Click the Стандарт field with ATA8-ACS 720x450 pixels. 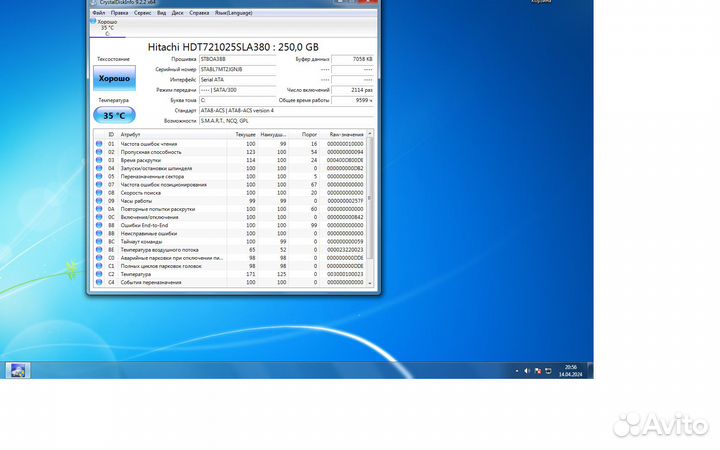[287, 111]
